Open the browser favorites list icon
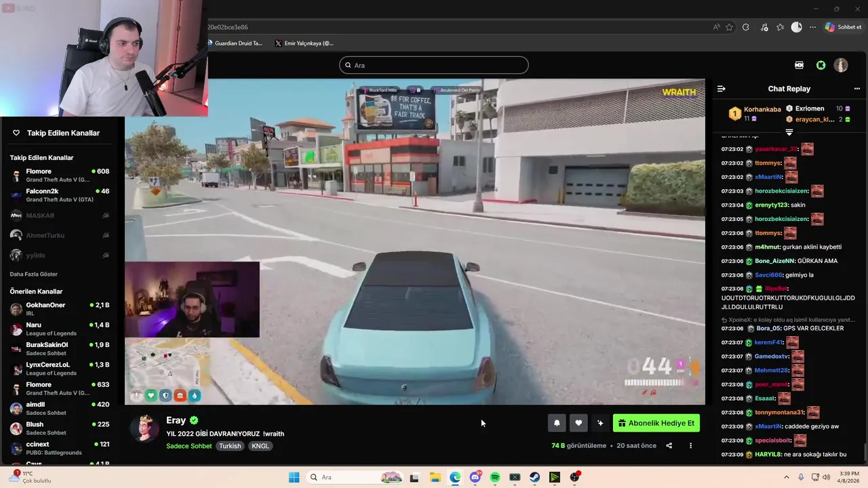 (x=781, y=27)
